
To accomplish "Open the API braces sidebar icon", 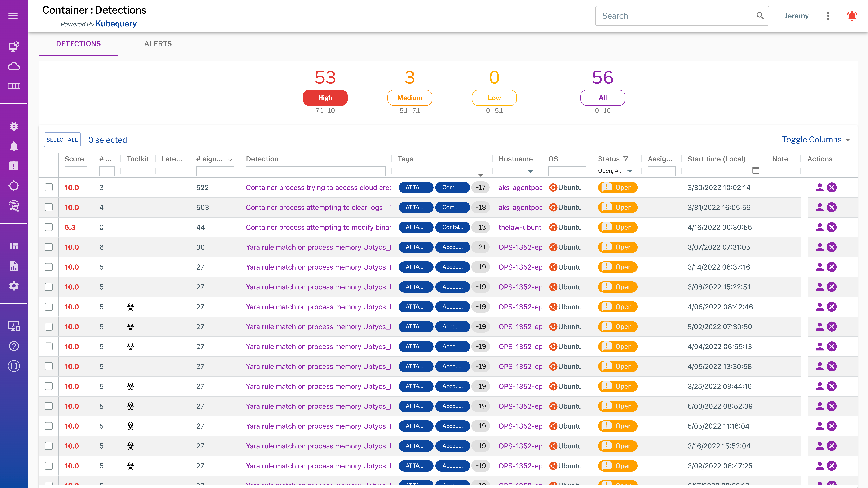I will point(14,366).
